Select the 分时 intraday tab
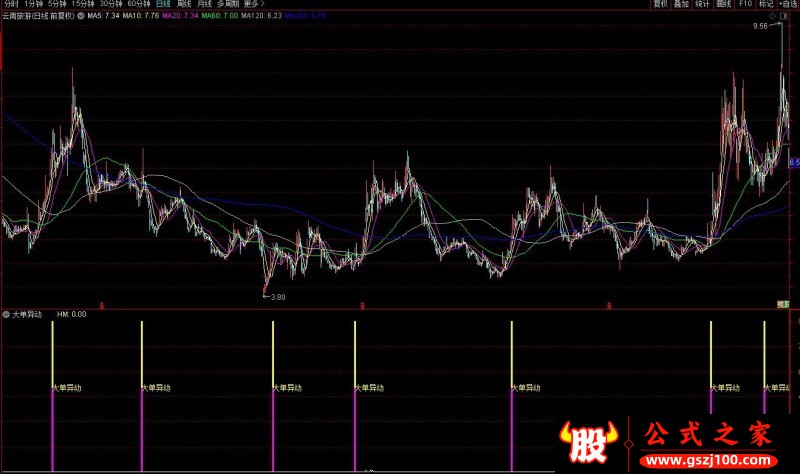Screen dimensions: 800x474 pyautogui.click(x=11, y=4)
